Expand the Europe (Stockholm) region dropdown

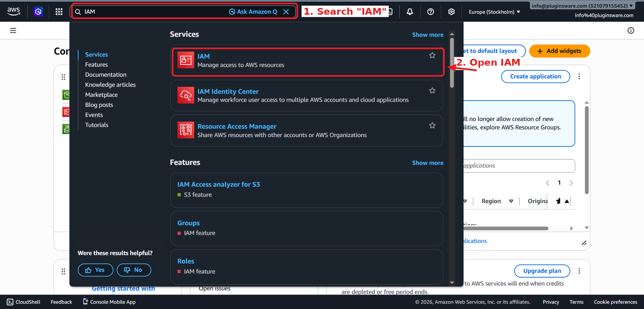pos(494,12)
